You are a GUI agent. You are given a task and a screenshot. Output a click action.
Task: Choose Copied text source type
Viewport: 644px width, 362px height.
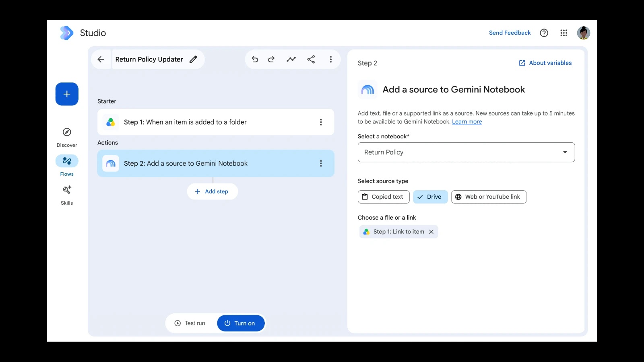(384, 197)
